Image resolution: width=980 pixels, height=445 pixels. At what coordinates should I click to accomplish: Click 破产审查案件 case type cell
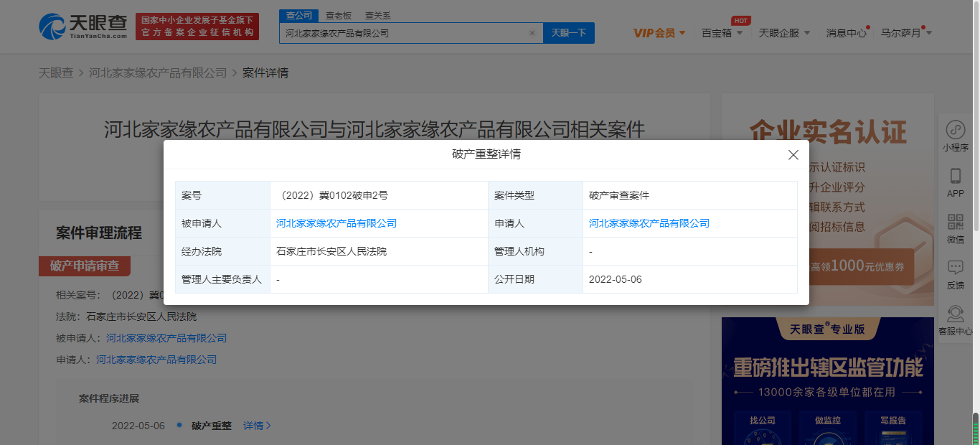click(619, 195)
